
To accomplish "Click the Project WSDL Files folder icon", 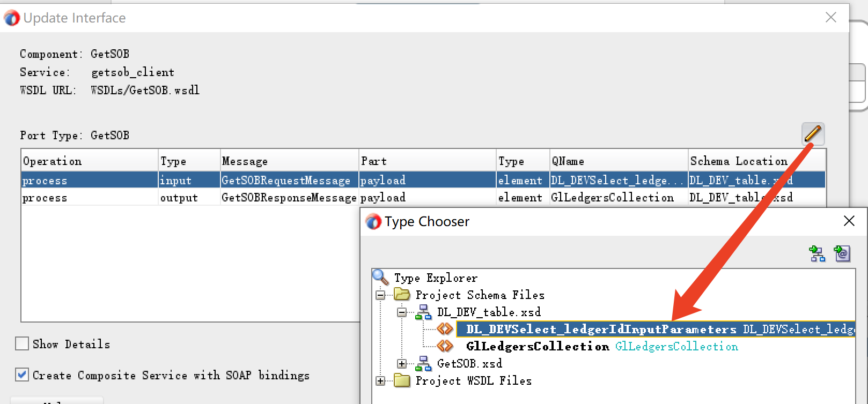I will tap(401, 380).
